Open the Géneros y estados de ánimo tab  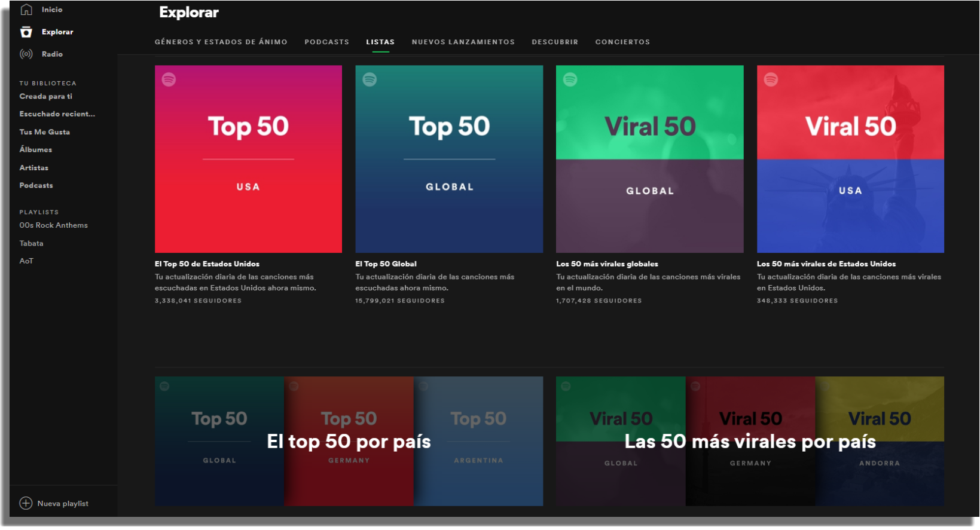[221, 42]
